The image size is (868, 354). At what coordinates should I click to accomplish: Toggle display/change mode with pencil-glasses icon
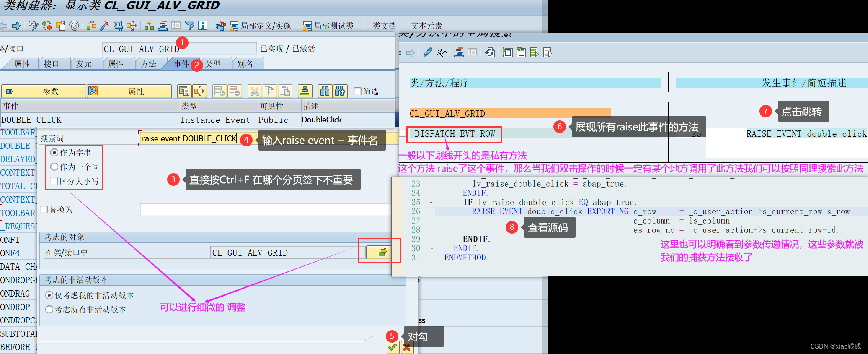click(x=34, y=26)
